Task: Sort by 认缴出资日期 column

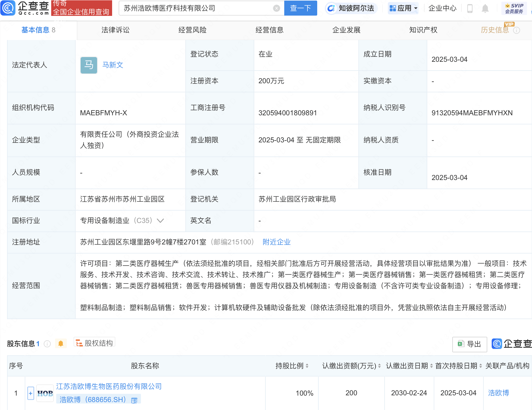Action: [431, 366]
